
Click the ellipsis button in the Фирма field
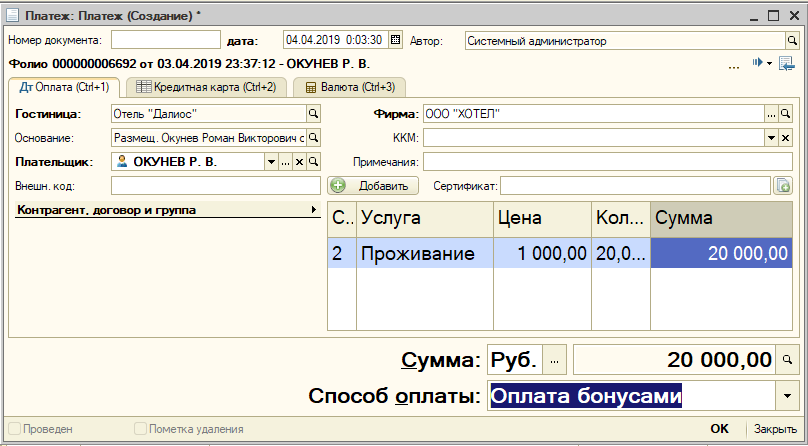coord(771,114)
